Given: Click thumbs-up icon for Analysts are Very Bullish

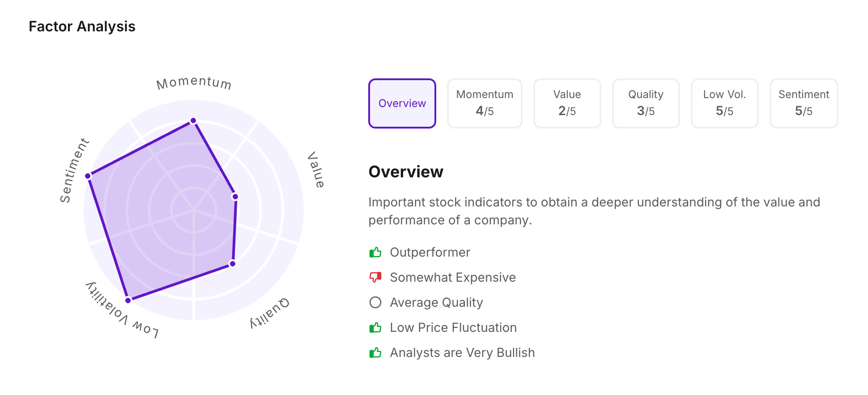Looking at the screenshot, I should (375, 353).
